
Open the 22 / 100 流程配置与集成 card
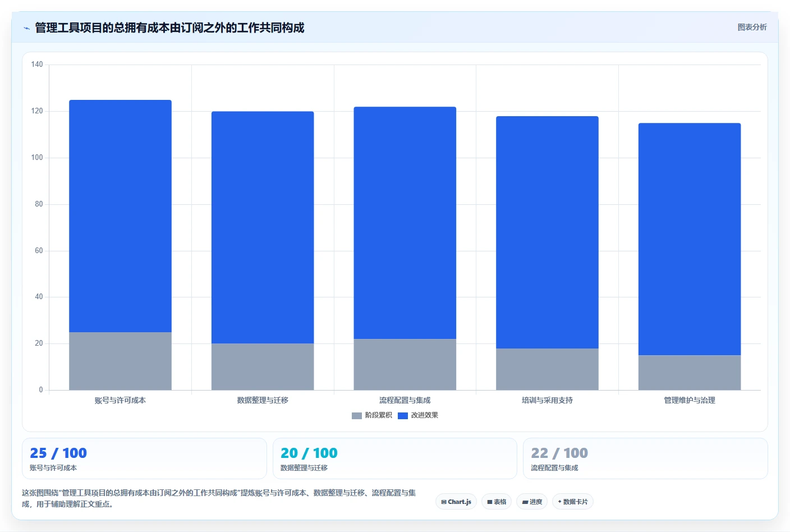tap(645, 458)
